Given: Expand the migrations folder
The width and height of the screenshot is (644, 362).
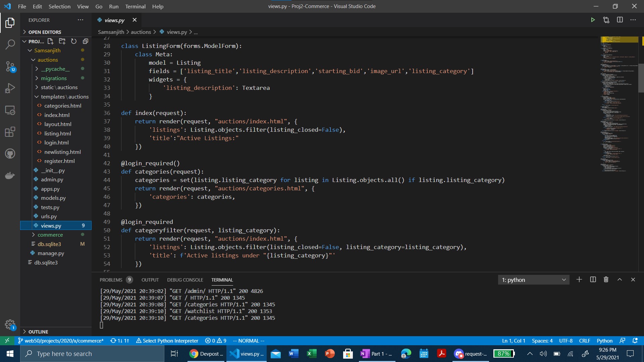Looking at the screenshot, I should [54, 78].
